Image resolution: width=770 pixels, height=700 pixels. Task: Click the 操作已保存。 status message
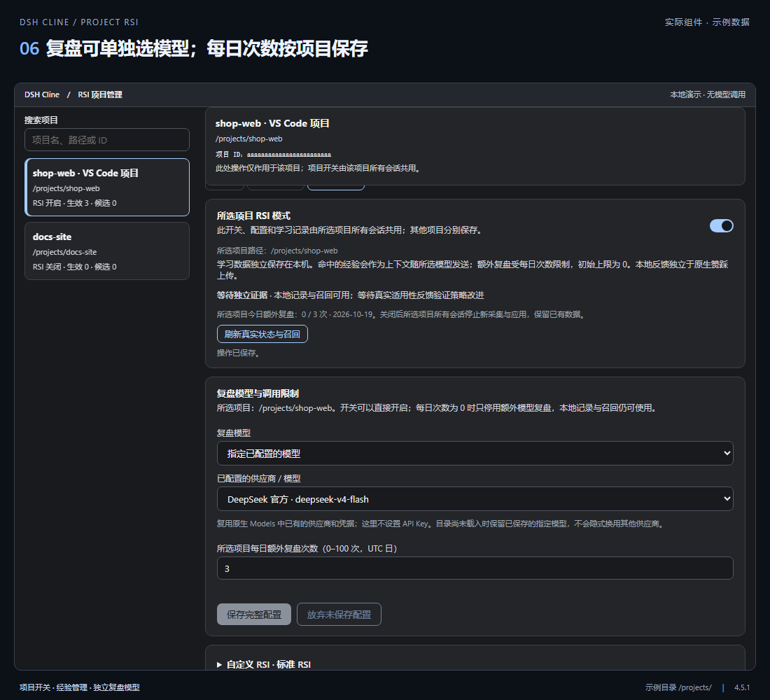(238, 353)
